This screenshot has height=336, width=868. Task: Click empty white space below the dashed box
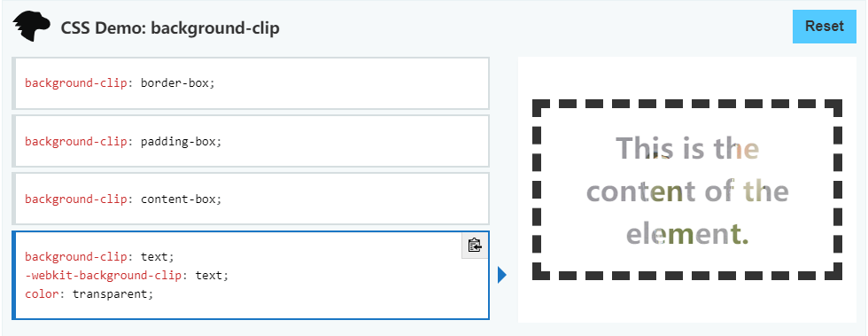tap(687, 302)
